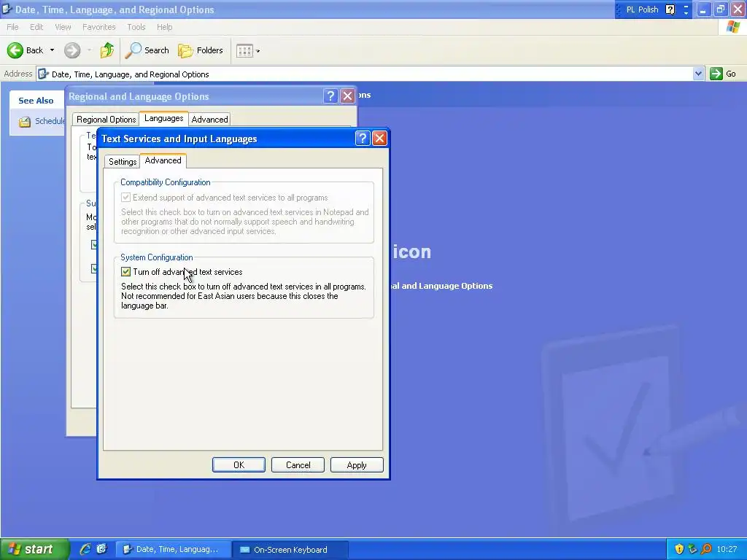Click the magnifier tray icon
Viewport: 747px width, 560px height.
[x=706, y=549]
